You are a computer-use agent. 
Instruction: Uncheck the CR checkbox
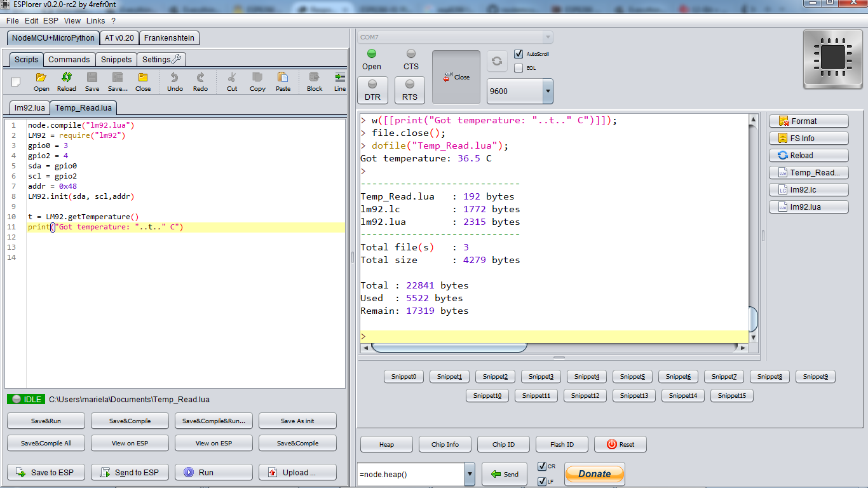point(542,466)
